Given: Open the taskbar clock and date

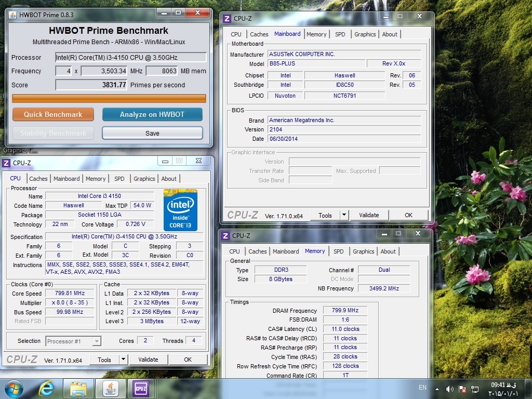Looking at the screenshot, I should (x=503, y=389).
